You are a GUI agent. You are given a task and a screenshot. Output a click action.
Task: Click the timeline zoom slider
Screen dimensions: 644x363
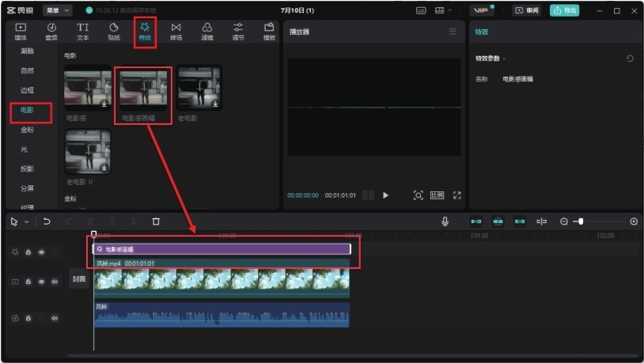[x=581, y=221]
